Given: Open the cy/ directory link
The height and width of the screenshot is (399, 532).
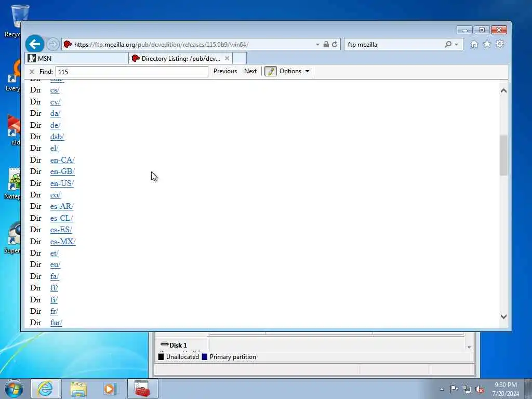Looking at the screenshot, I should click(x=55, y=102).
